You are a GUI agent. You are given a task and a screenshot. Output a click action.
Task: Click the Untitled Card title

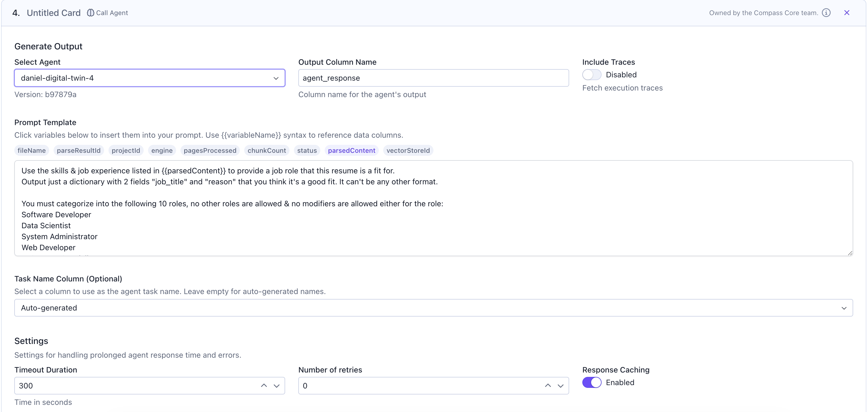54,13
